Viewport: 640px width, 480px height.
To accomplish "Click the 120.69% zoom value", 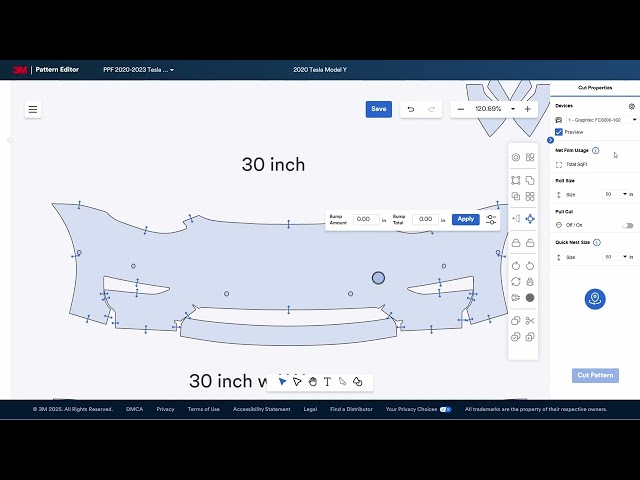I will [488, 109].
